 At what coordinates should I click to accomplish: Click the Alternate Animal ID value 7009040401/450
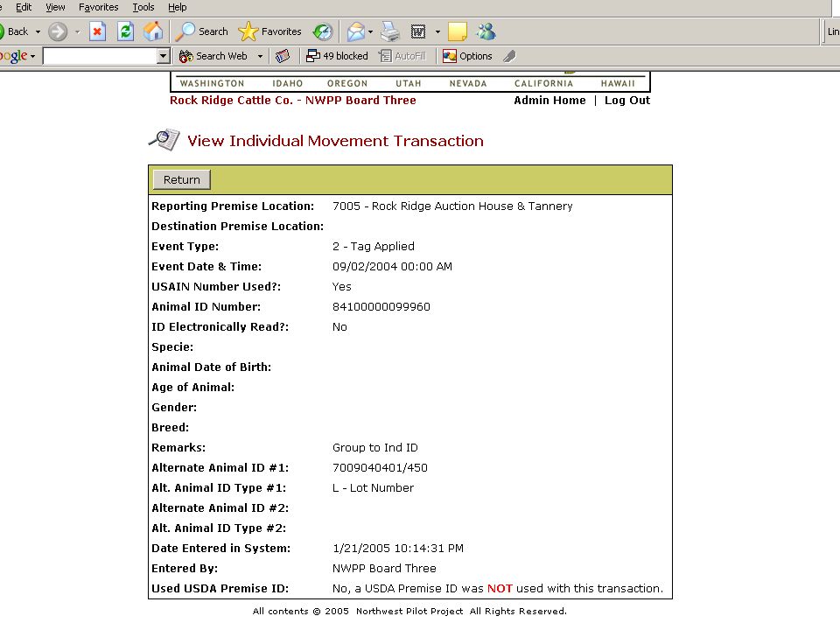[380, 467]
